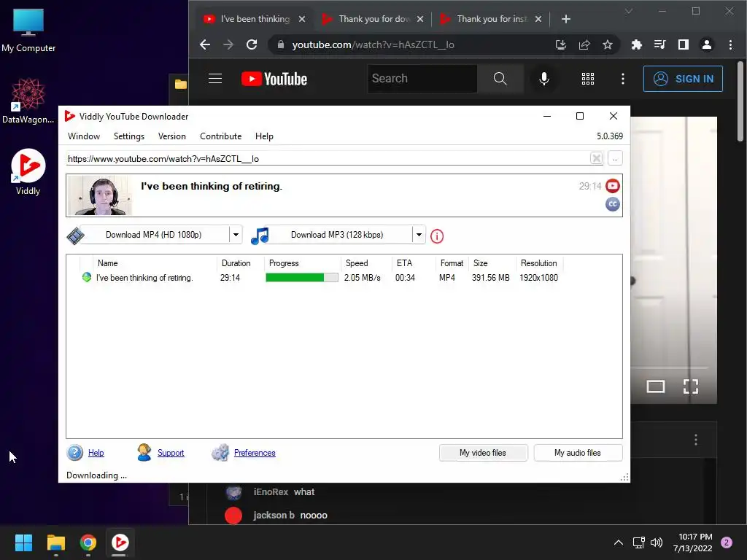The image size is (747, 560).
Task: Click the YouTube logo in browser
Action: [274, 79]
